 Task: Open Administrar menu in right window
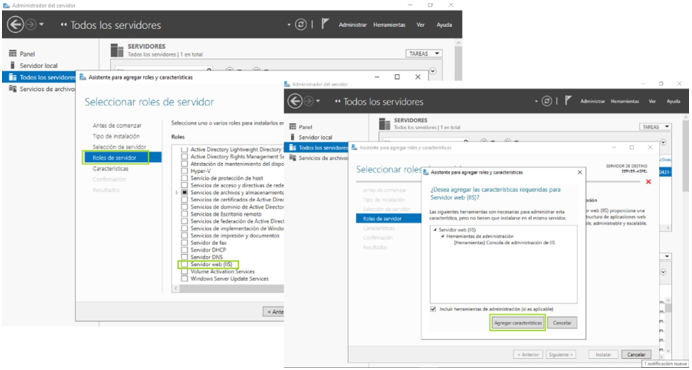(x=592, y=101)
